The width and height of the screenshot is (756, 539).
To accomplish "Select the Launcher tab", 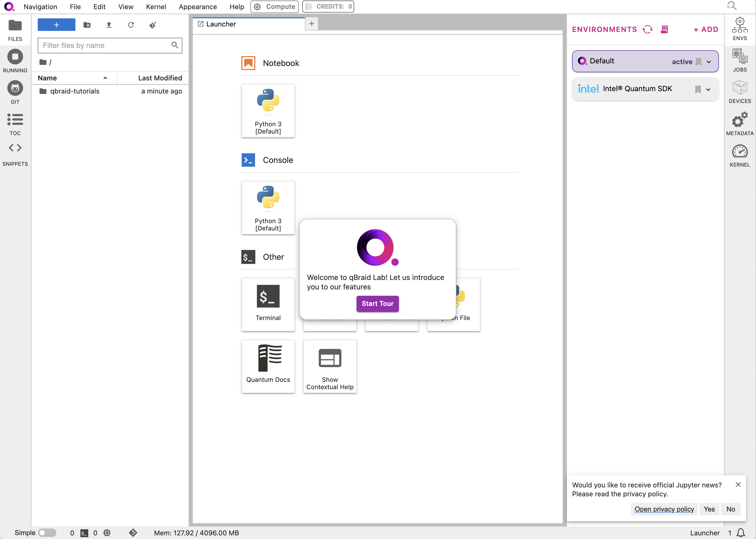I will tap(249, 24).
